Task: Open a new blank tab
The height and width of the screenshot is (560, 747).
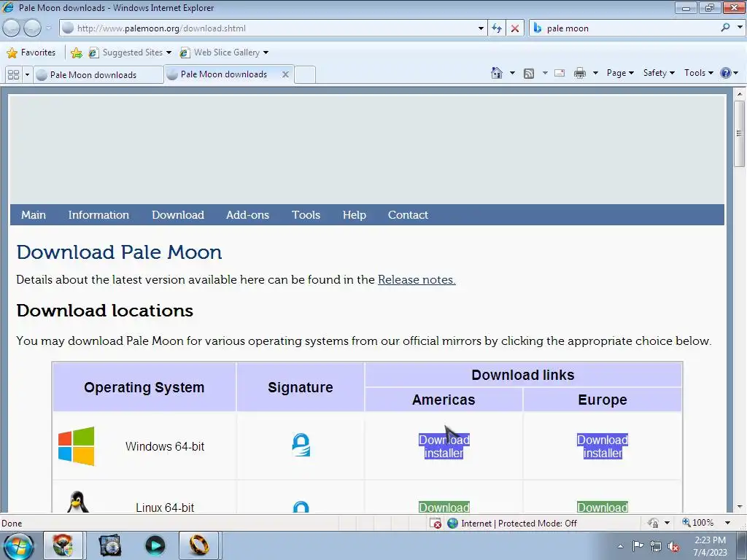Action: [x=305, y=75]
